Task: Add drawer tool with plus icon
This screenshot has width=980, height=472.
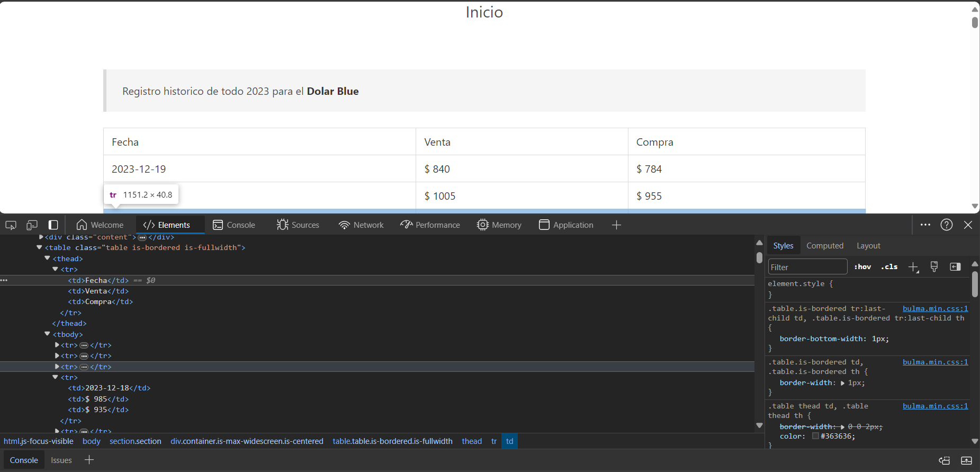Action: [89, 460]
